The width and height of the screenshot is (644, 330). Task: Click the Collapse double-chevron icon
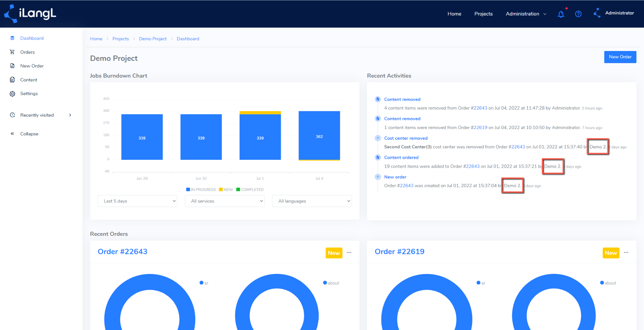tap(12, 134)
